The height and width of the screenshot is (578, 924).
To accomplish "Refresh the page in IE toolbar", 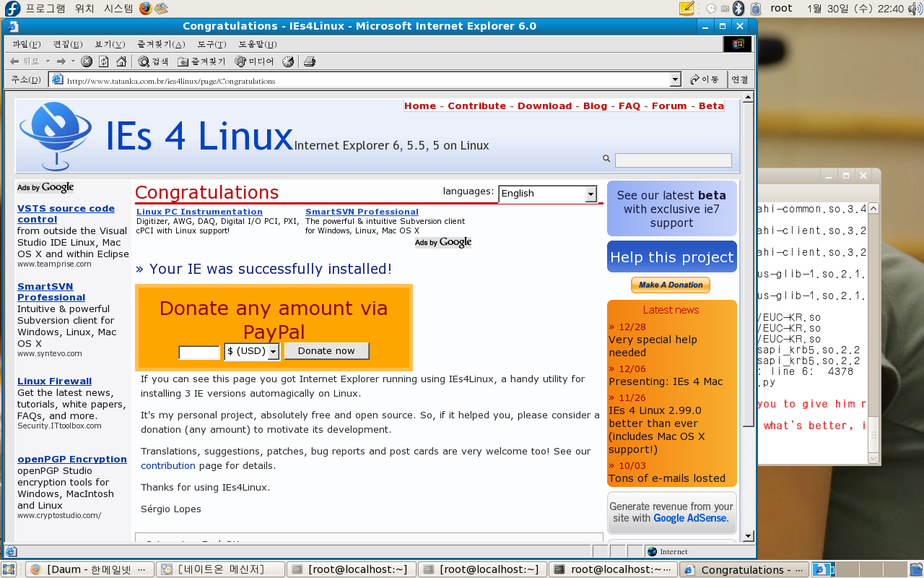I will click(x=104, y=61).
